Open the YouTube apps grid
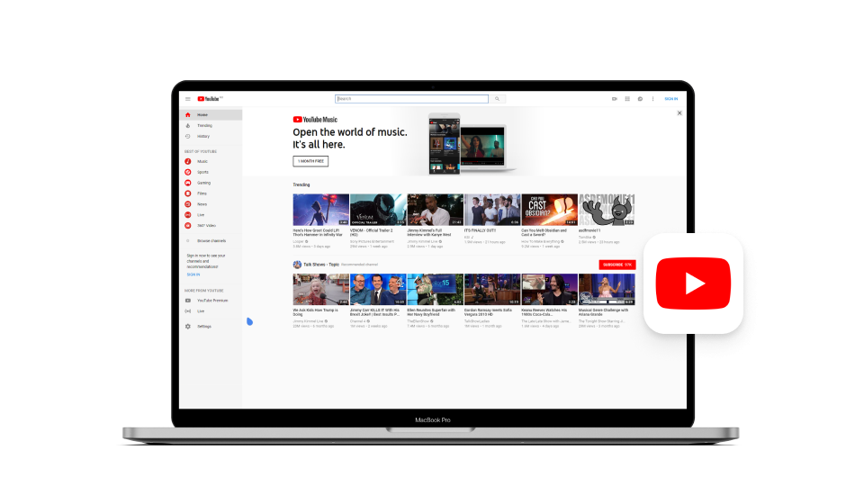The width and height of the screenshot is (864, 504). 626,99
